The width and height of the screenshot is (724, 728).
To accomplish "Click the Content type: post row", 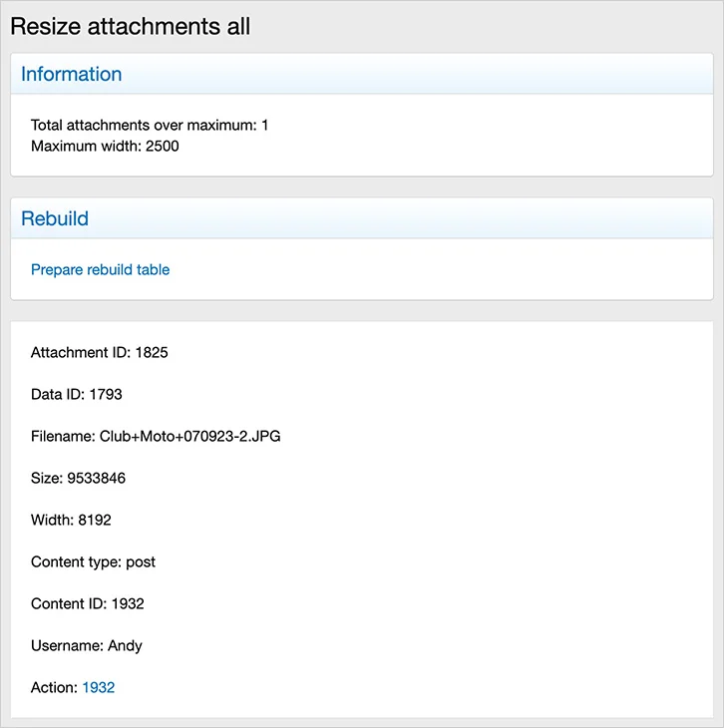I will click(x=93, y=561).
